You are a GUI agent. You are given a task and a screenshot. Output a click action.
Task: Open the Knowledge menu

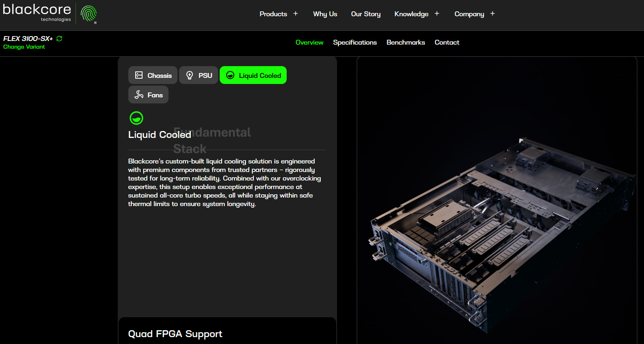click(x=411, y=14)
